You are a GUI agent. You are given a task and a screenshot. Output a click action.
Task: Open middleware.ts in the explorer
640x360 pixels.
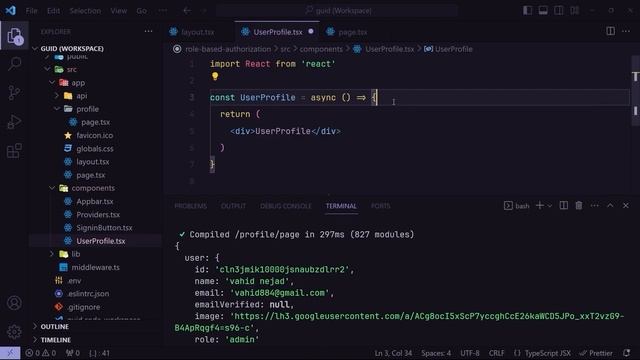click(x=96, y=267)
